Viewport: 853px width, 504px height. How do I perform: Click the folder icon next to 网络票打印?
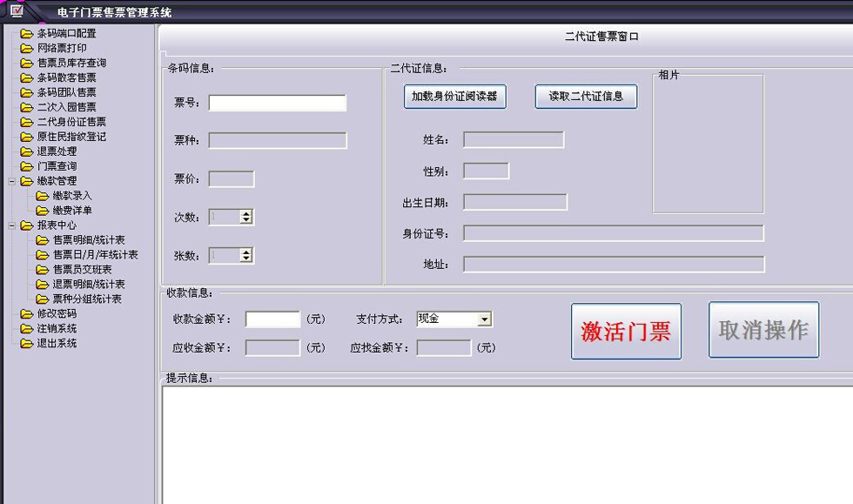[26, 49]
